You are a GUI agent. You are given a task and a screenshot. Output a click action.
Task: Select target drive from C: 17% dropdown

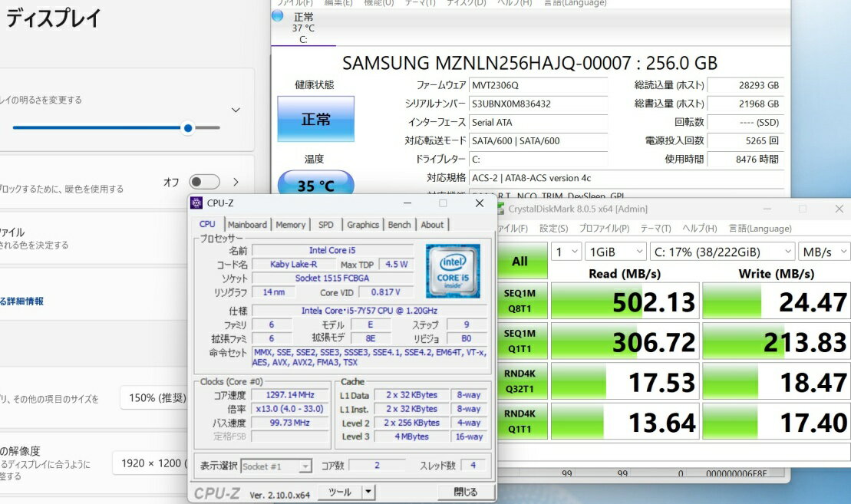coord(722,252)
